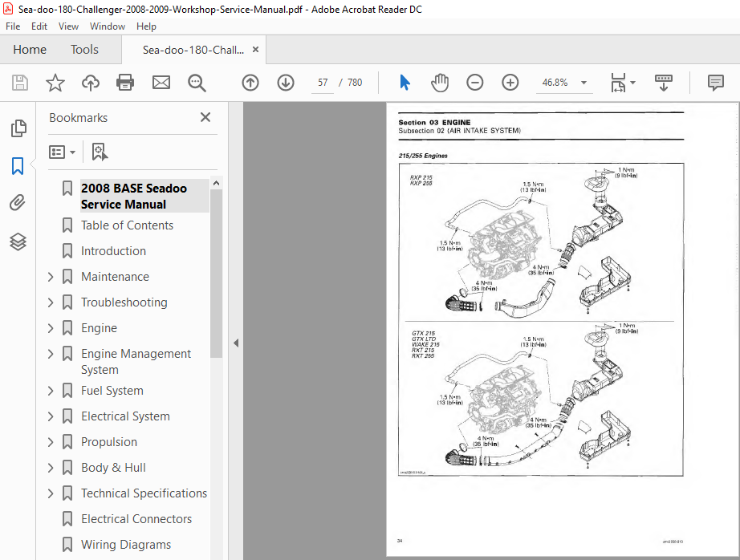Open the zoom percentage dropdown
This screenshot has height=560, width=740.
pyautogui.click(x=583, y=83)
